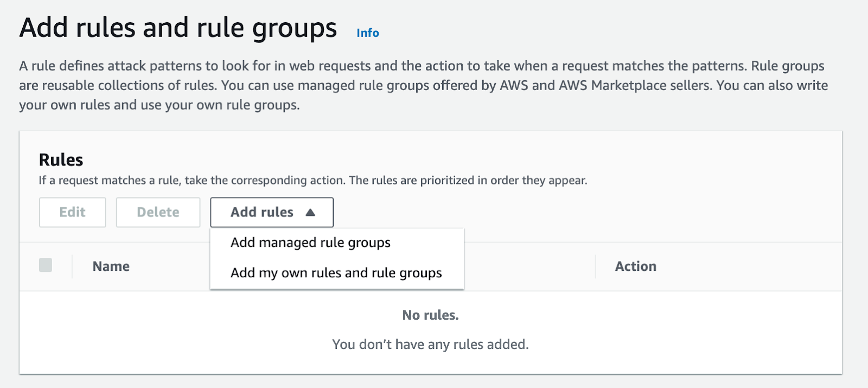The height and width of the screenshot is (388, 868).
Task: Select Add my own rules and rule groups
Action: [336, 273]
